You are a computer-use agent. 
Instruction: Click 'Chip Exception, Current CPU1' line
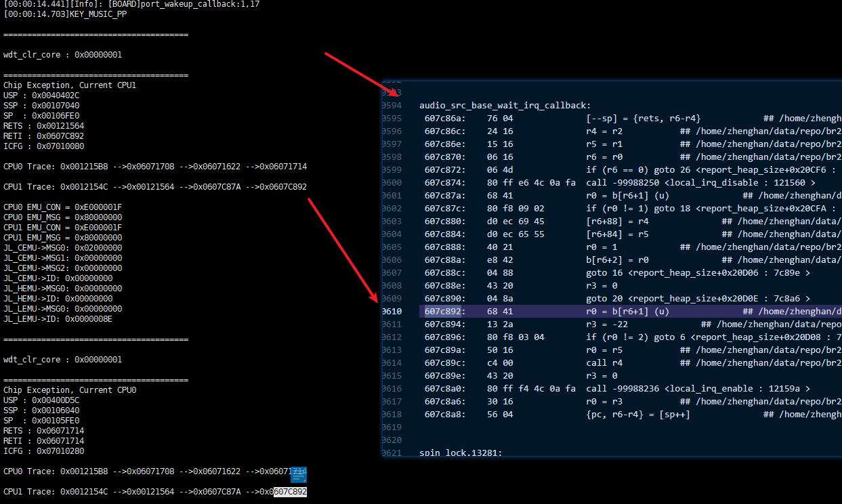70,85
